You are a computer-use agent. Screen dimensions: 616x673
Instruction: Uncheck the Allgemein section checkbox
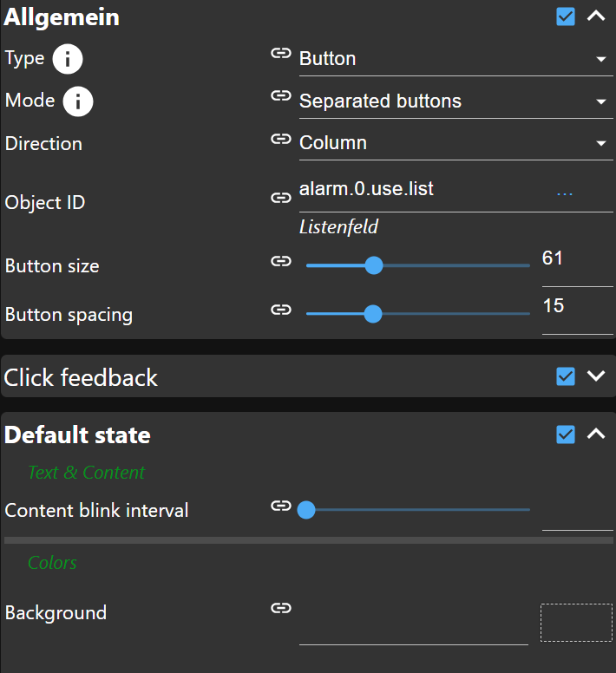pos(566,16)
